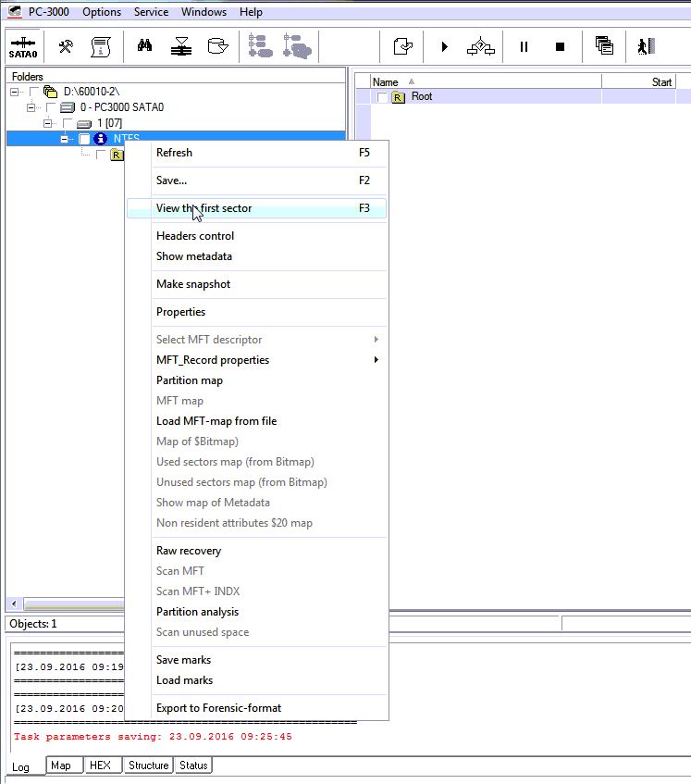
Task: Click the info scroll toolbar icon
Action: pyautogui.click(x=101, y=47)
